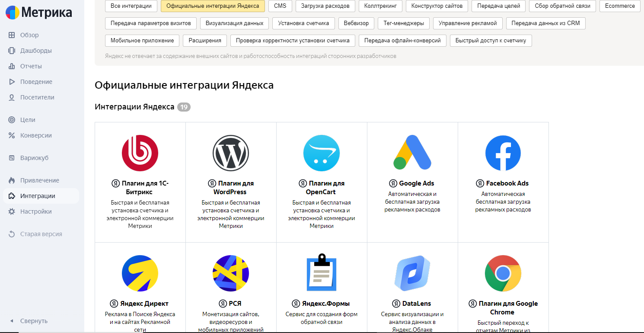Image resolution: width=644 pixels, height=333 pixels.
Task: Open Настройки in the sidebar
Action: pyautogui.click(x=36, y=211)
